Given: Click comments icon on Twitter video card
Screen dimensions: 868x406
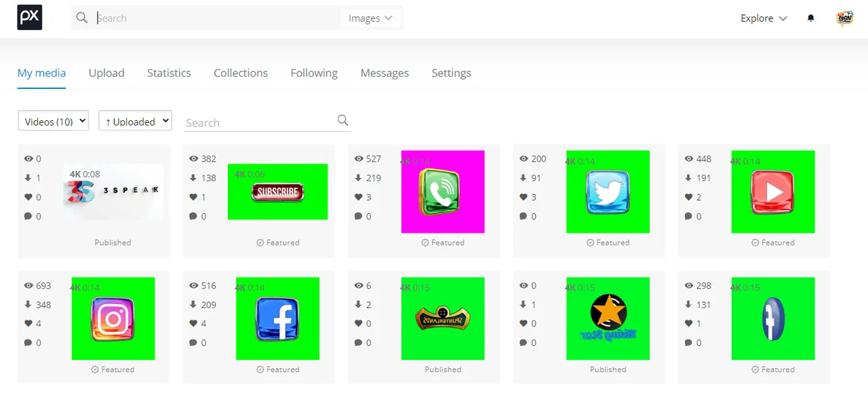Looking at the screenshot, I should coord(524,217).
